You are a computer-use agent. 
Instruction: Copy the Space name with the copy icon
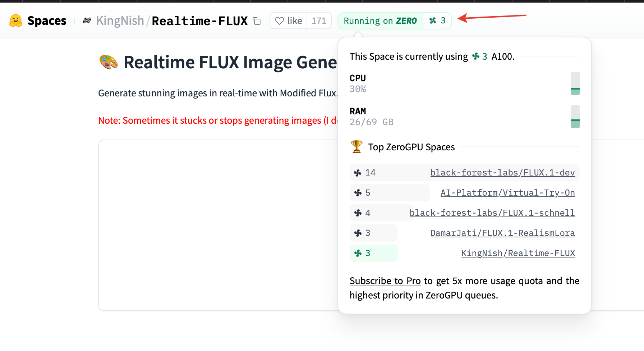click(x=257, y=21)
